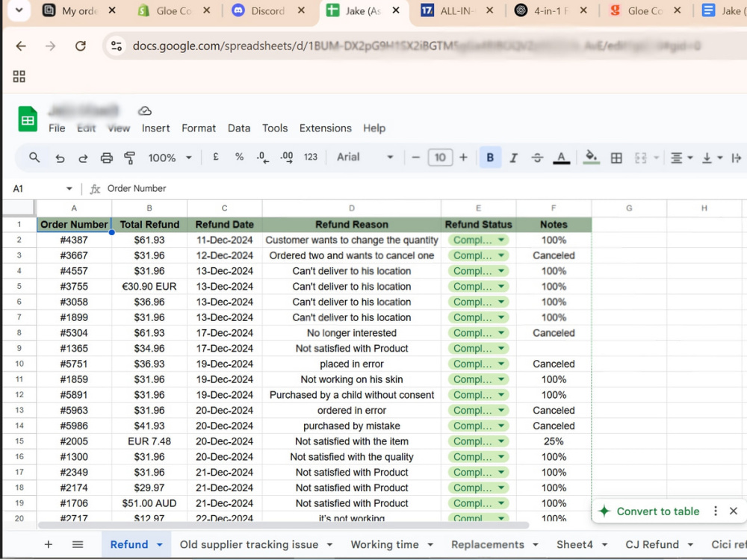Open the Google Sheets home icon

28,119
